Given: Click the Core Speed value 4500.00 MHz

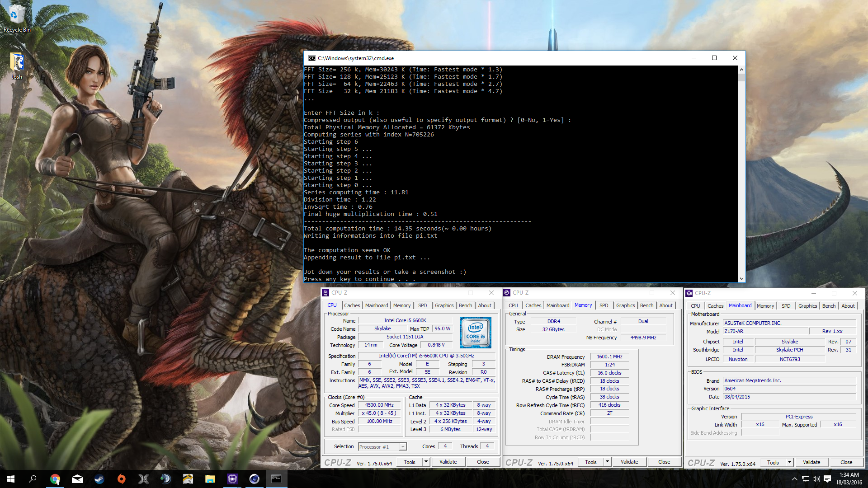Looking at the screenshot, I should point(379,405).
